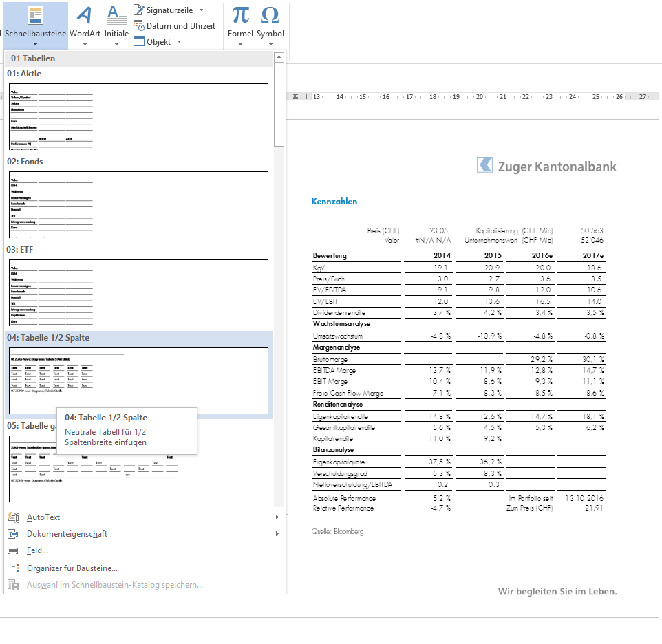Viewport: 662px width, 644px height.
Task: Click the Absolute Performance label
Action: click(x=344, y=498)
